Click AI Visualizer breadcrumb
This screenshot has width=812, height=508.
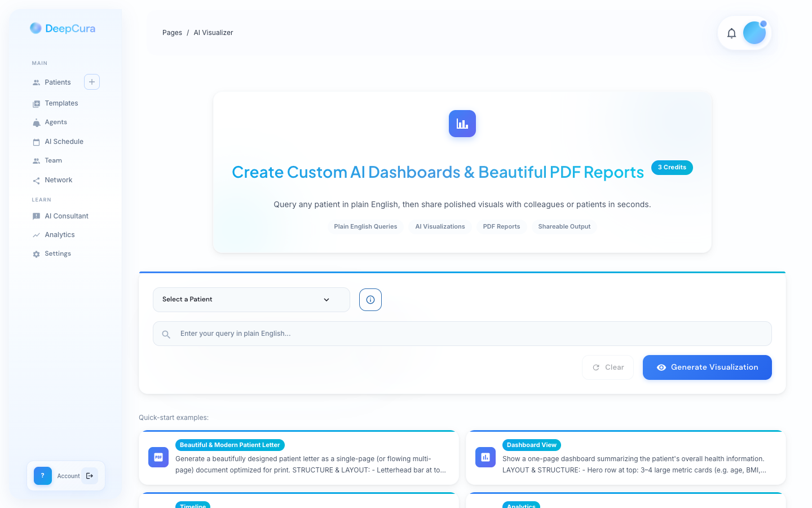(213, 33)
